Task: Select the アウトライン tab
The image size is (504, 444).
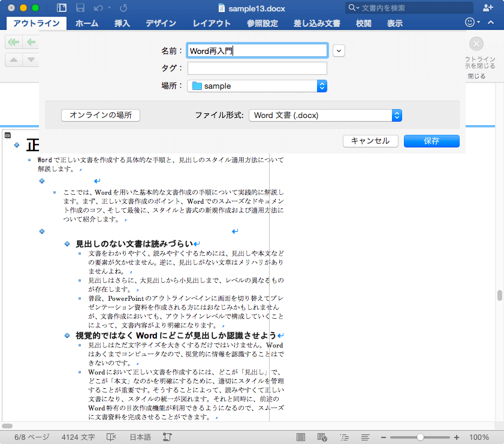Action: 37,23
